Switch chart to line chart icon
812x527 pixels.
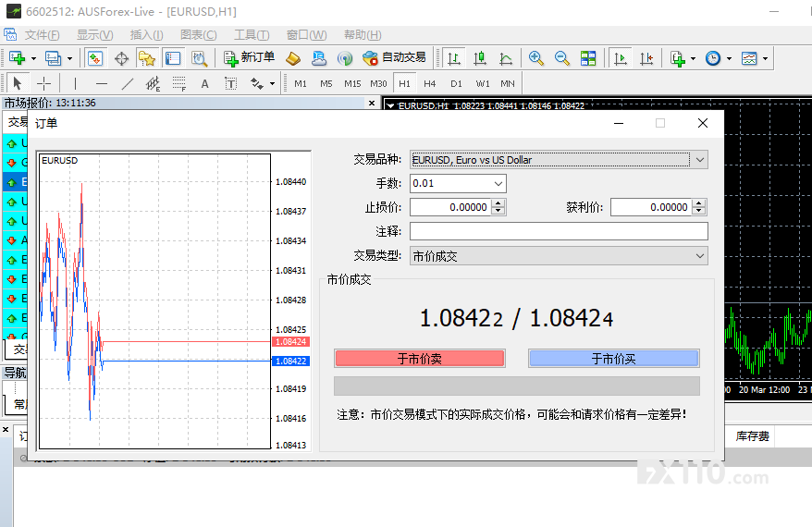click(506, 58)
